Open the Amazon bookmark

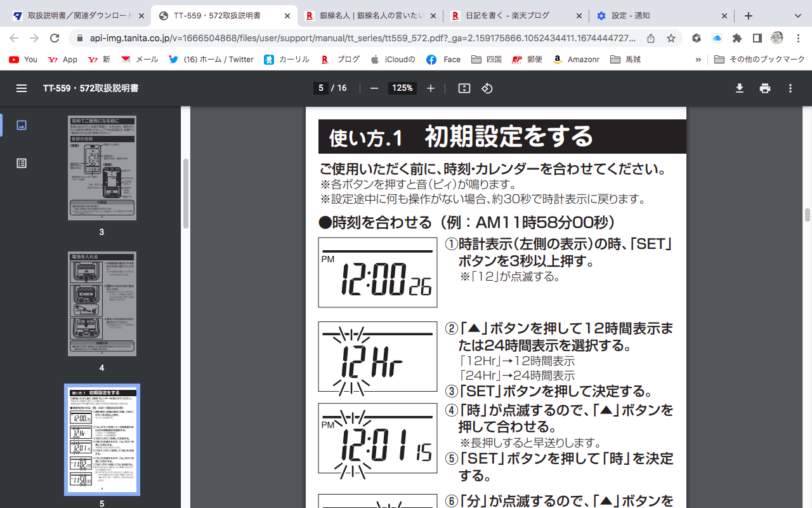(576, 60)
